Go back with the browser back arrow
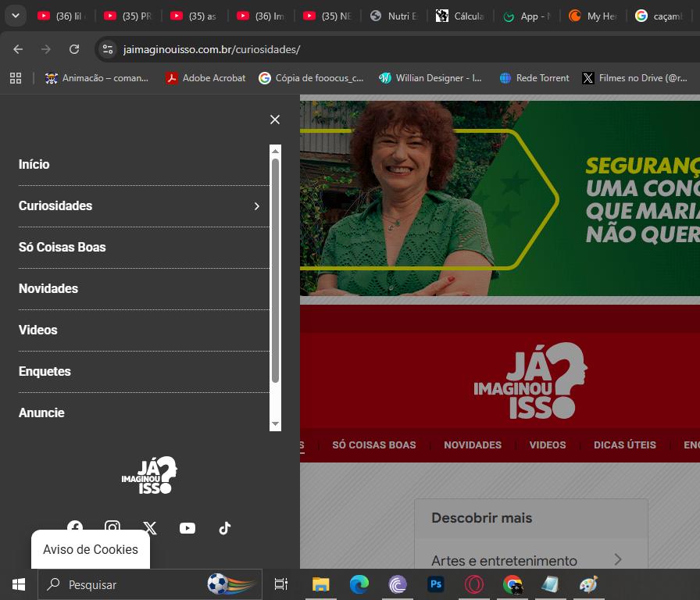Image resolution: width=700 pixels, height=600 pixels. point(18,49)
